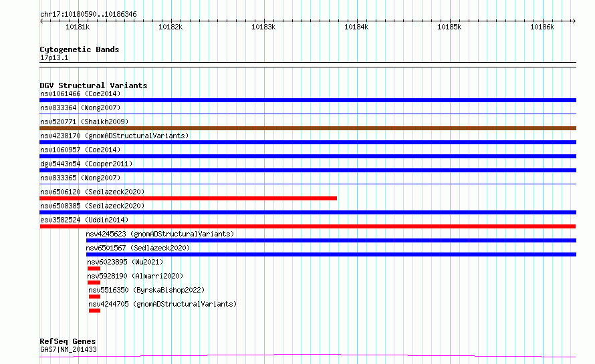Click the chr17:10180590..10186346 coordinates text
595x364 pixels.
[x=88, y=15]
